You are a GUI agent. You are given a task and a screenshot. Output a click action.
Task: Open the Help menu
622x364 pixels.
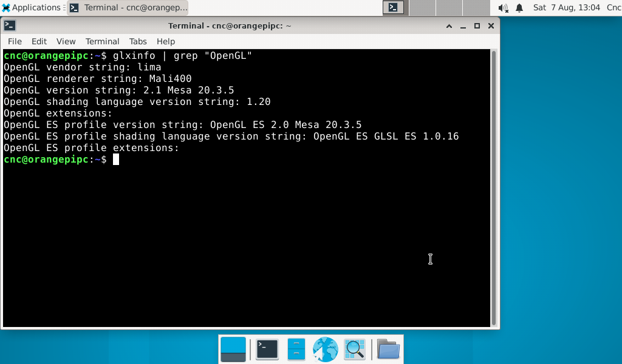(165, 41)
